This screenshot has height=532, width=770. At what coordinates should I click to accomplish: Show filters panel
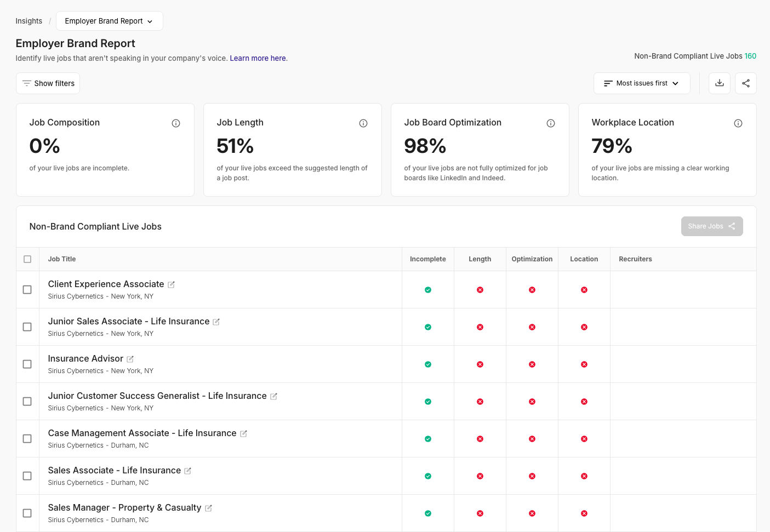click(x=48, y=83)
